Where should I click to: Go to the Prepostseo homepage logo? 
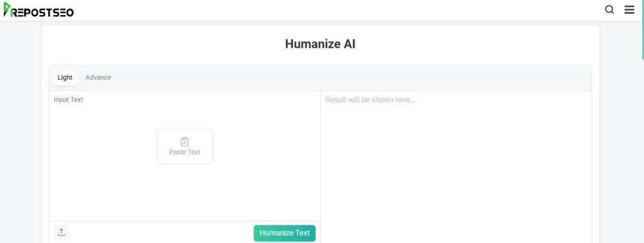[x=38, y=10]
